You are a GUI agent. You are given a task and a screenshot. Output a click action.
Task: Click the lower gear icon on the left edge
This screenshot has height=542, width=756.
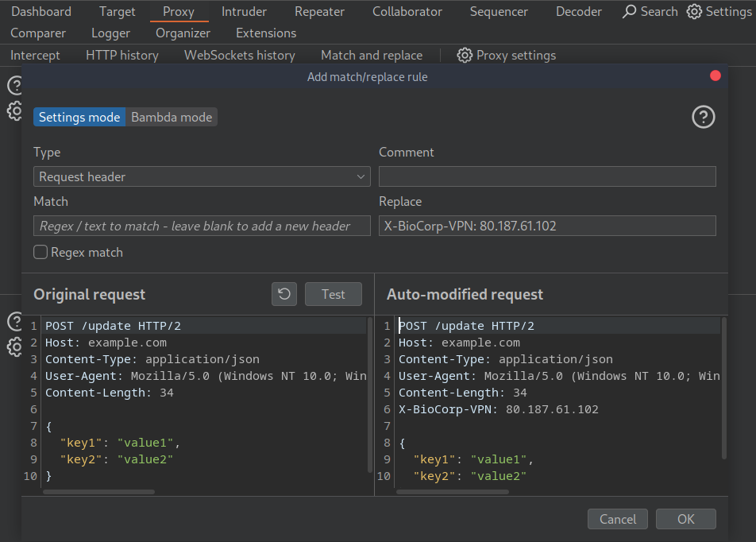tap(14, 347)
